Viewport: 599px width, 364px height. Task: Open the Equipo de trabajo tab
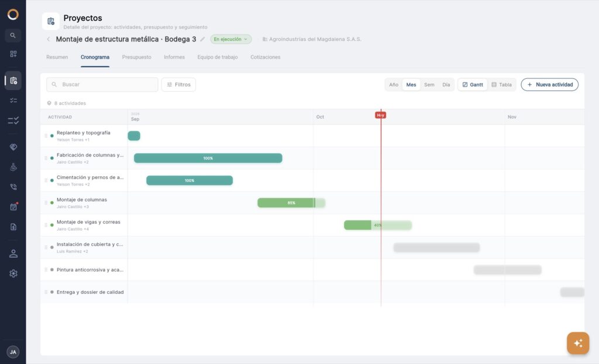pos(218,57)
